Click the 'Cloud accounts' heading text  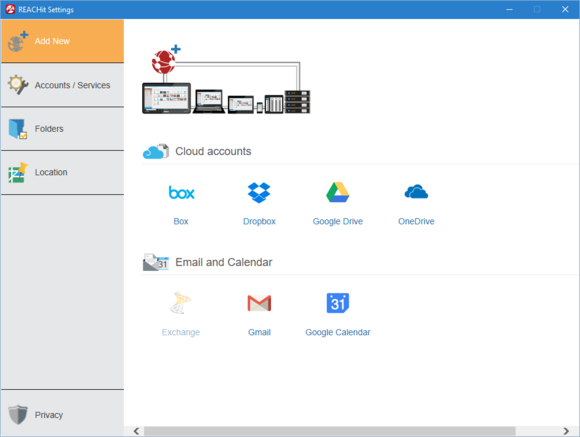click(213, 151)
